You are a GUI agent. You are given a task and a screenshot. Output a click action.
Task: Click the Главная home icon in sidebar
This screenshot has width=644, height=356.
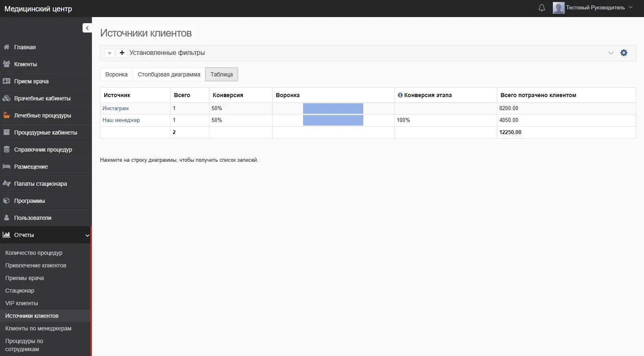coord(7,47)
